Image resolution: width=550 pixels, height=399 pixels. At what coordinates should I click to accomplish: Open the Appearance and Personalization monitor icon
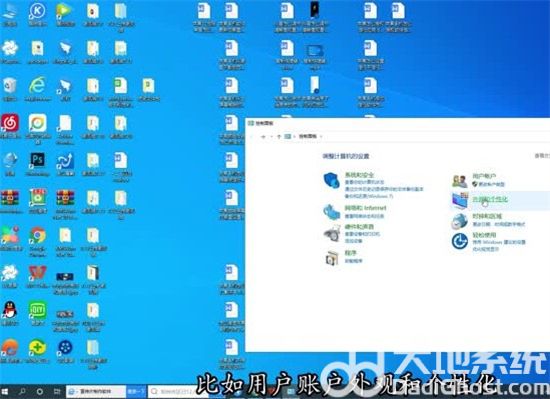(460, 200)
